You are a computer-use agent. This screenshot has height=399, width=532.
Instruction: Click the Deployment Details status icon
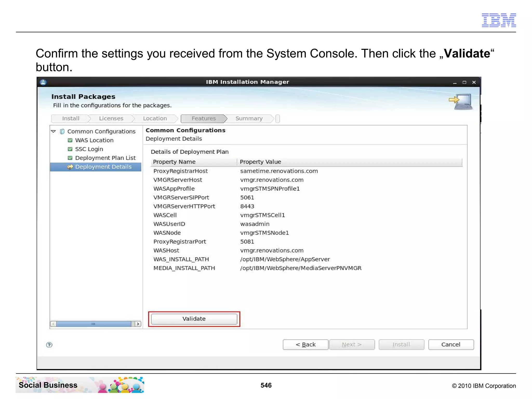coord(70,167)
